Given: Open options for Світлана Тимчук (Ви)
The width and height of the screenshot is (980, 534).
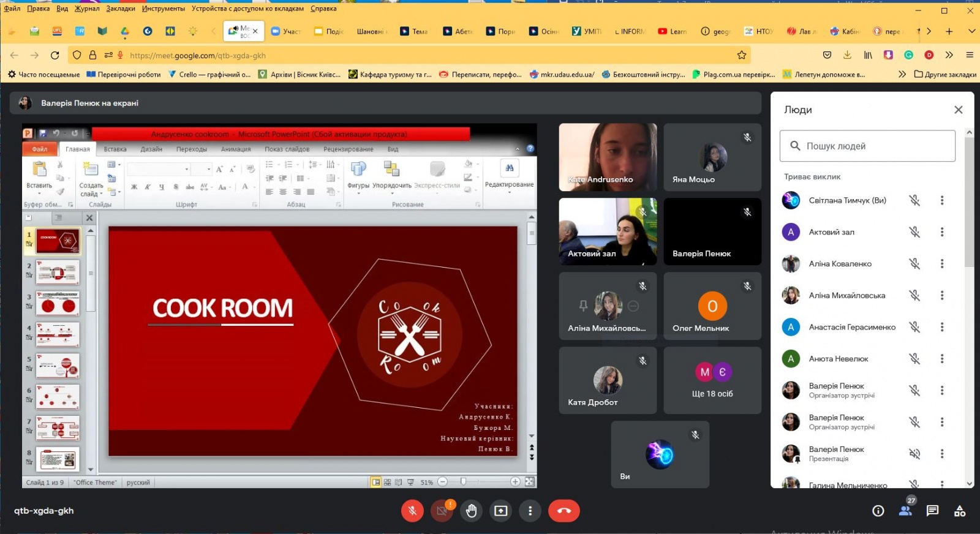Looking at the screenshot, I should point(942,200).
